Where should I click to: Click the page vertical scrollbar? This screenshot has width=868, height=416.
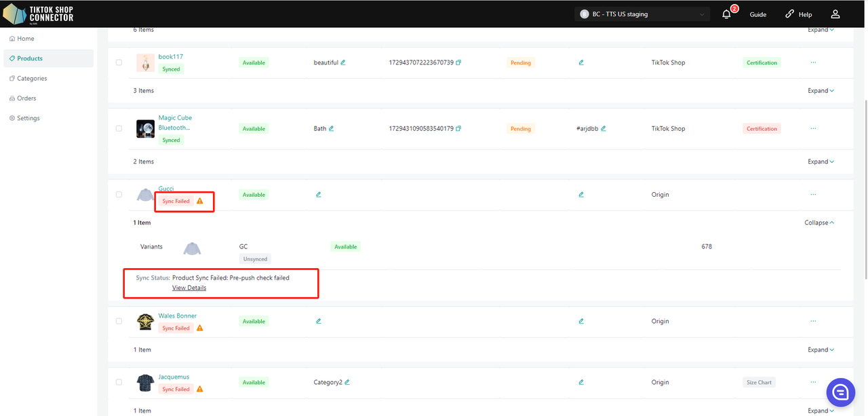pos(865,190)
